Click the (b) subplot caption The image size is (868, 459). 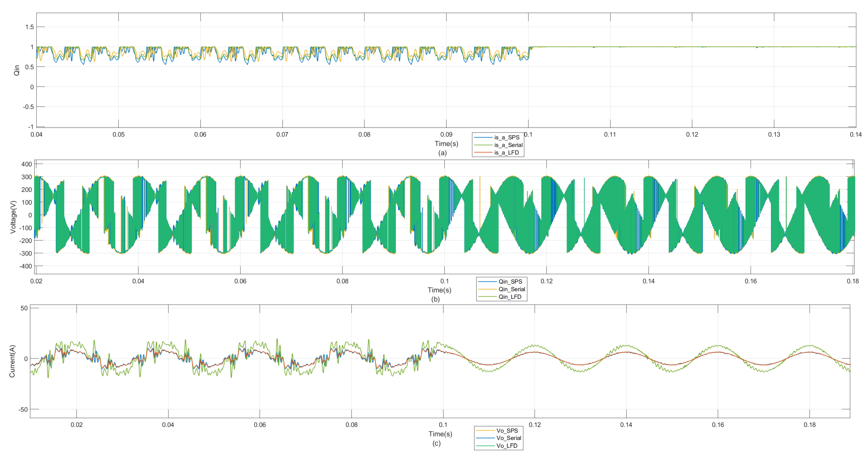tap(435, 299)
